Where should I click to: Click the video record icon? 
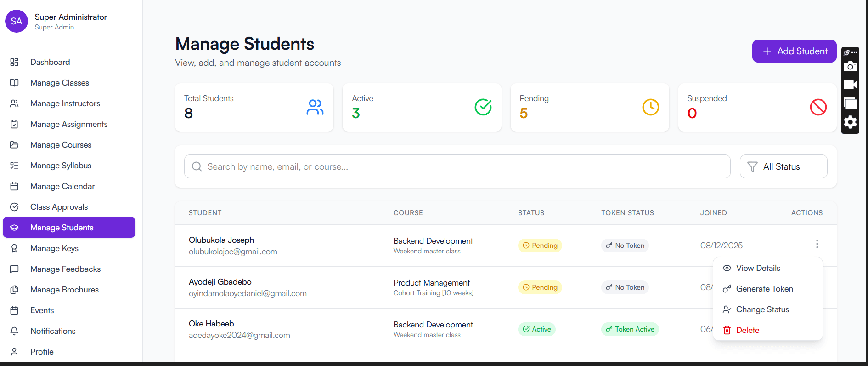click(x=850, y=85)
